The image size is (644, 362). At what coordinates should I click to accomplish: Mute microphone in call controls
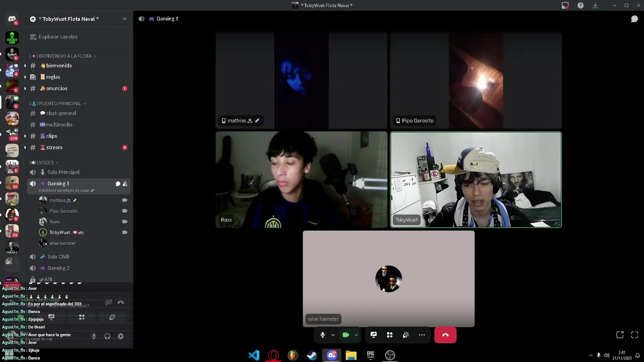[323, 335]
